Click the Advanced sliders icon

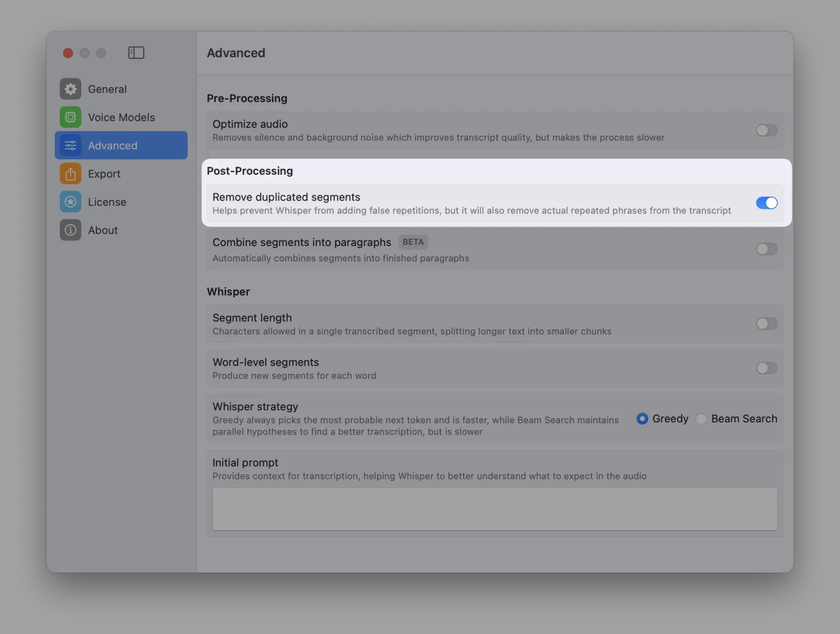70,145
